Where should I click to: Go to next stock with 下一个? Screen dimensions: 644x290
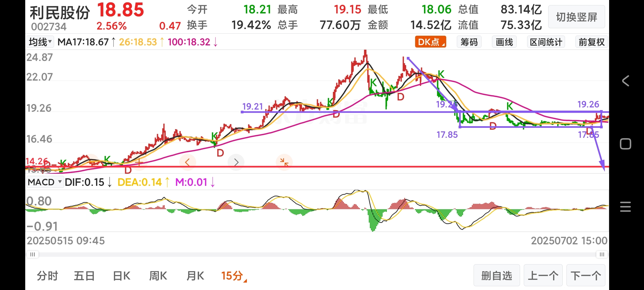coord(586,275)
